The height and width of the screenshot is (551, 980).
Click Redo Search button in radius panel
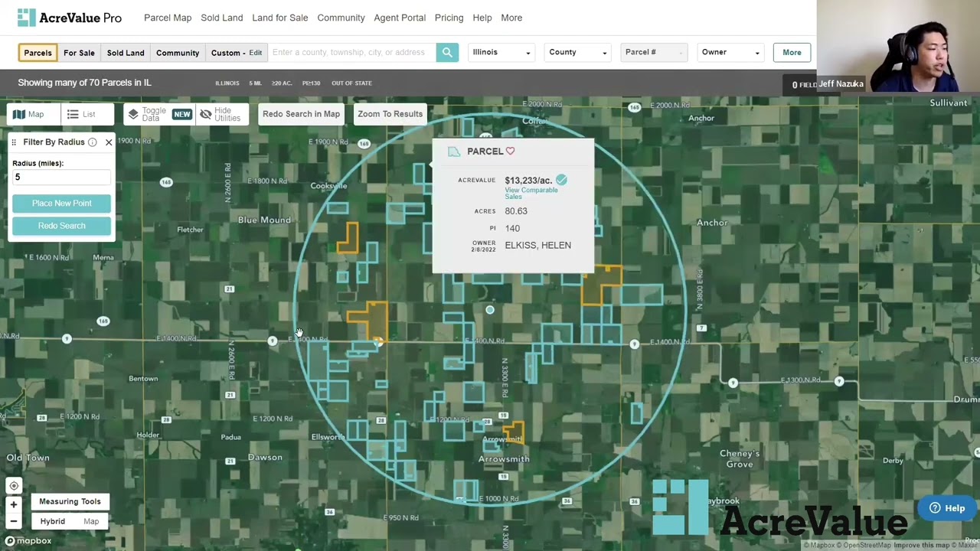click(61, 226)
